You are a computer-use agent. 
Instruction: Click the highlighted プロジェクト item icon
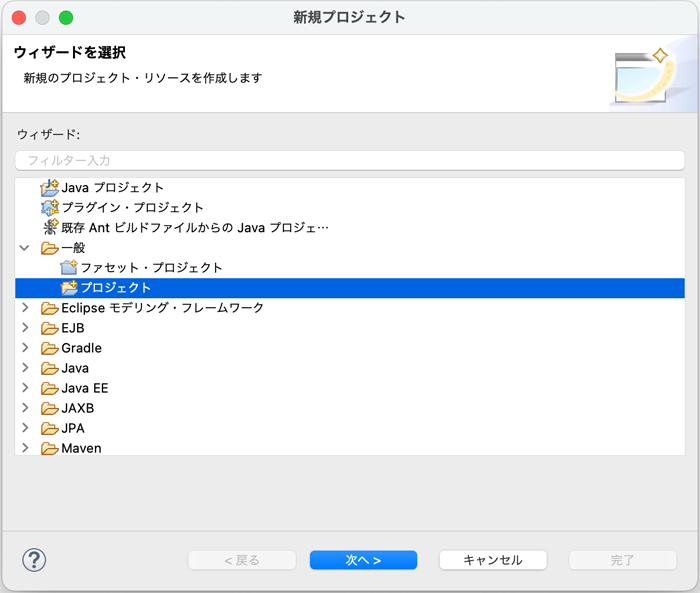click(69, 288)
